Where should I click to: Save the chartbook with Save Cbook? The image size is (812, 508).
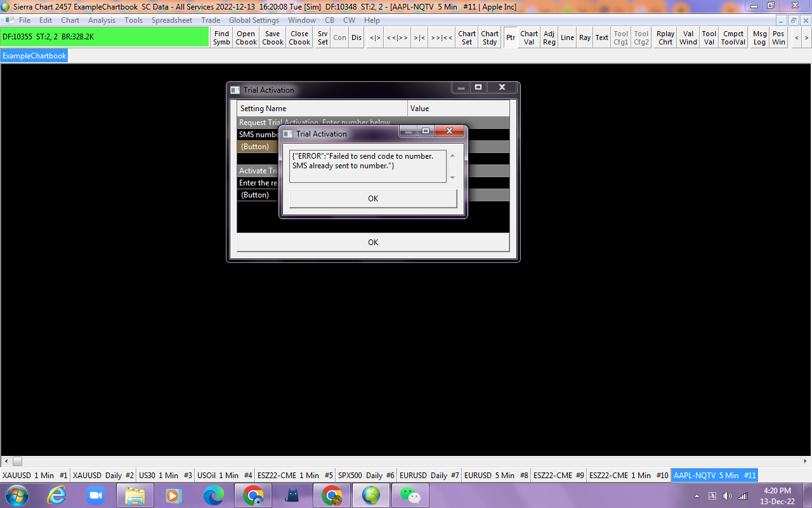click(x=273, y=37)
